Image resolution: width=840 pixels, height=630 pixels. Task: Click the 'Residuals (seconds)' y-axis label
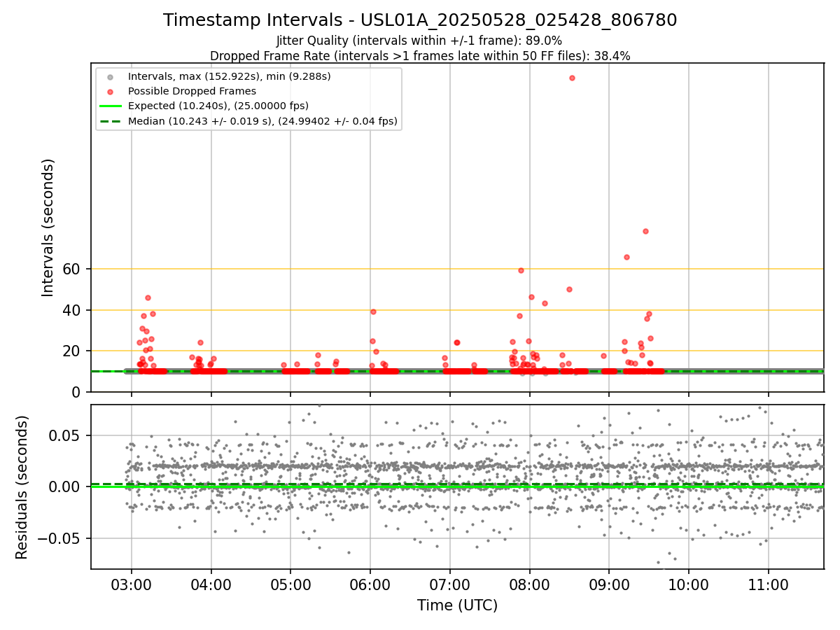point(22,487)
